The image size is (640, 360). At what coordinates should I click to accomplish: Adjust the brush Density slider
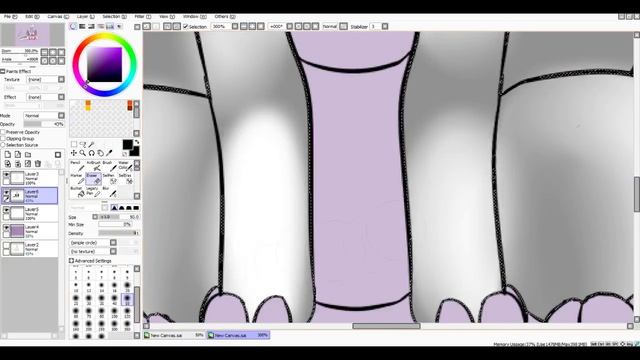(x=119, y=233)
